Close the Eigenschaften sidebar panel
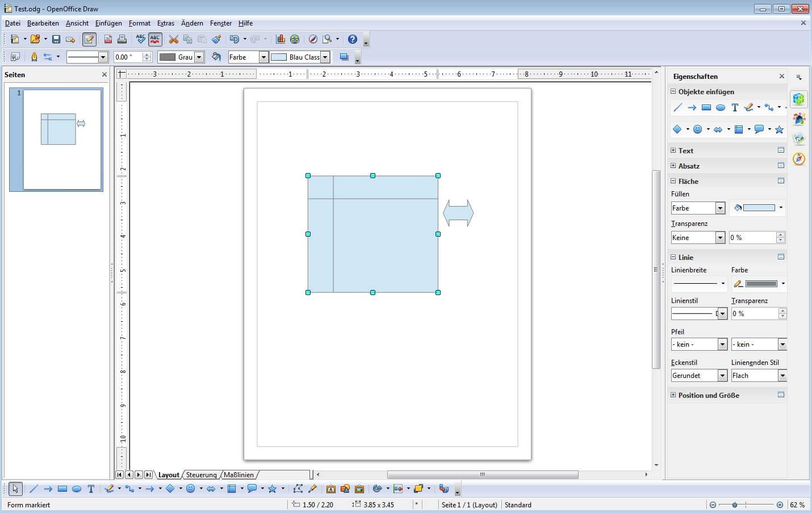 [x=782, y=76]
